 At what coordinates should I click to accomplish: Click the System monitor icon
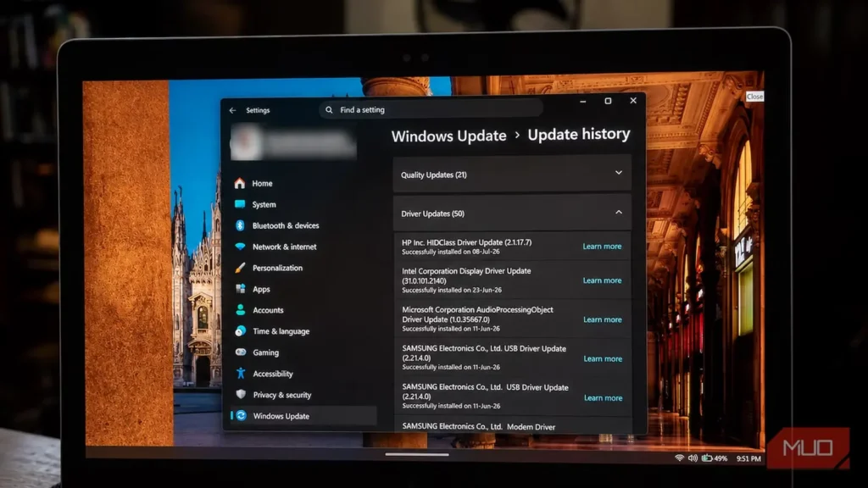click(x=240, y=204)
